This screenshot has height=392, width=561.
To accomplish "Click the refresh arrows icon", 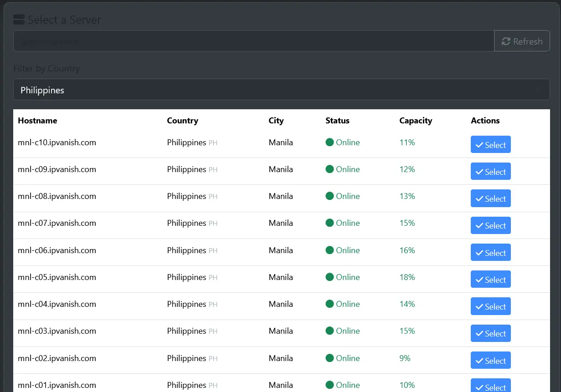I will tap(506, 41).
